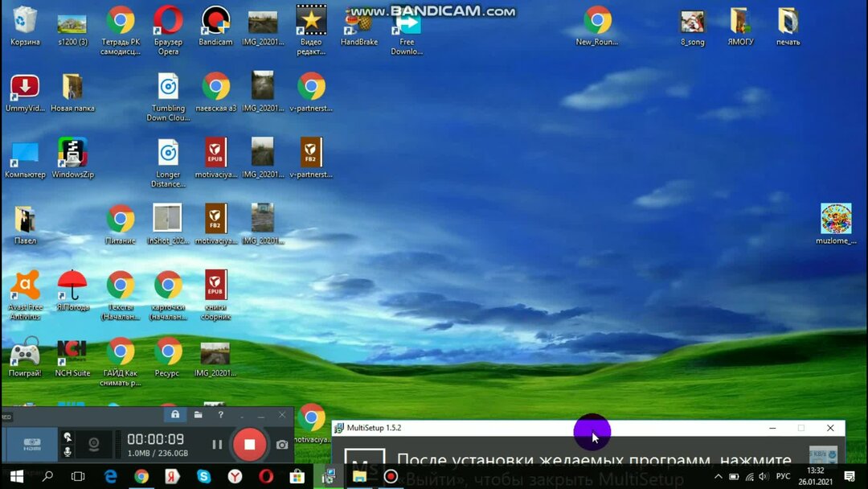The height and width of the screenshot is (489, 868).
Task: Open volume control in tray
Action: 764,476
